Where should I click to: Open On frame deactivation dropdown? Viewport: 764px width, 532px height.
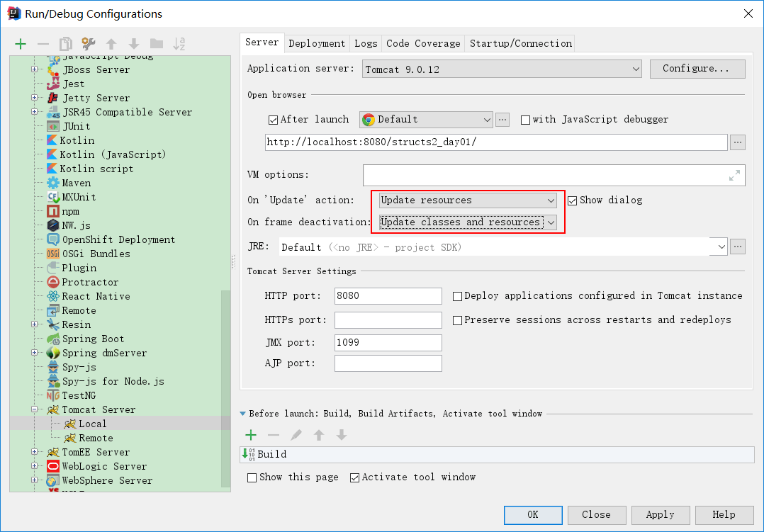[x=468, y=222]
